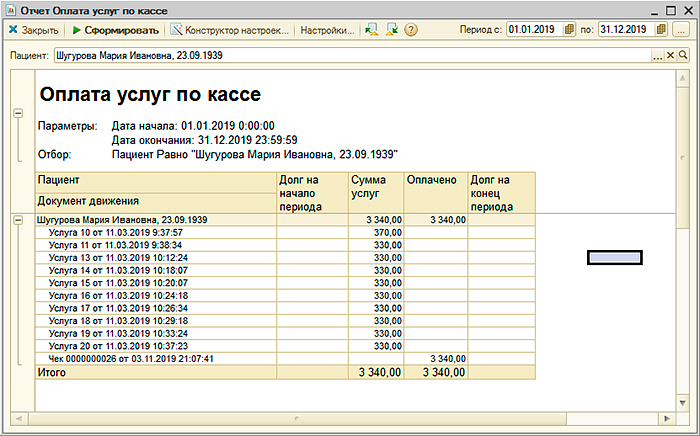Click the save settings icon
This screenshot has height=436, width=700.
(x=392, y=30)
